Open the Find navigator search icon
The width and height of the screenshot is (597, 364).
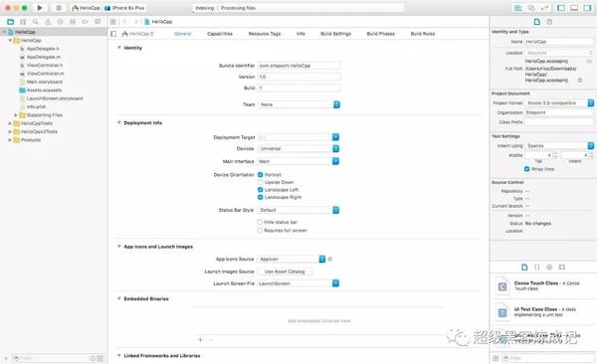pyautogui.click(x=36, y=22)
